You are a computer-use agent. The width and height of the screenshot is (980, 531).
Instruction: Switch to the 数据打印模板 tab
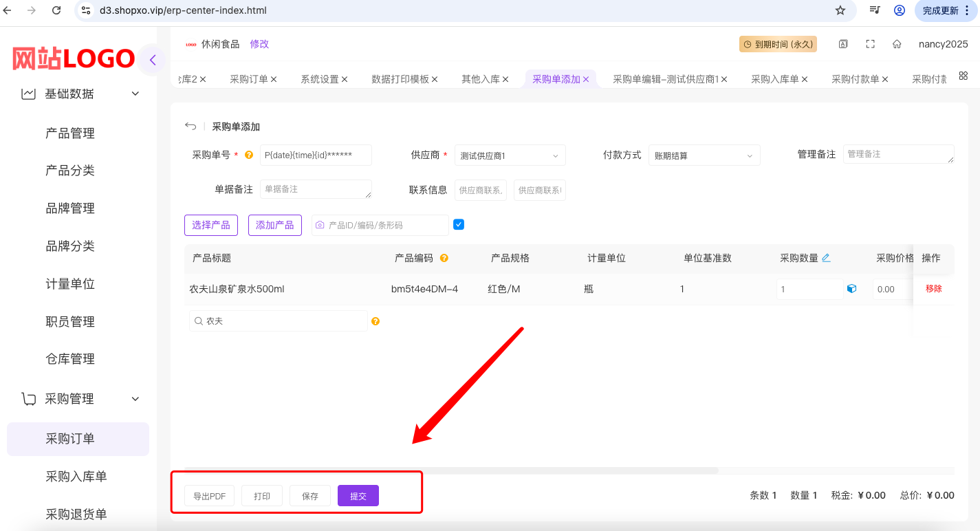click(400, 79)
